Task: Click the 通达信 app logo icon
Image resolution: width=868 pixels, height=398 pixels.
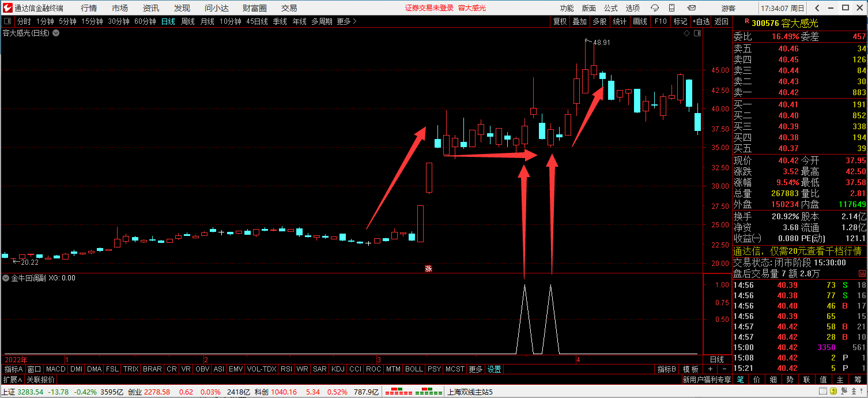Action: coord(7,8)
